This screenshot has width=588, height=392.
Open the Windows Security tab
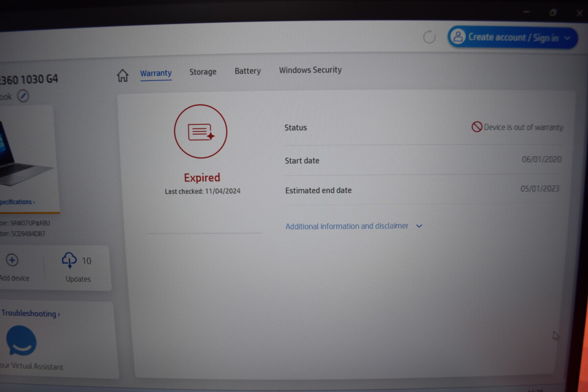click(310, 70)
